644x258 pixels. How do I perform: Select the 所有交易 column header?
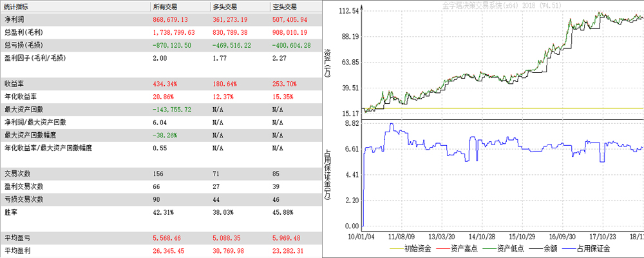[x=166, y=6]
